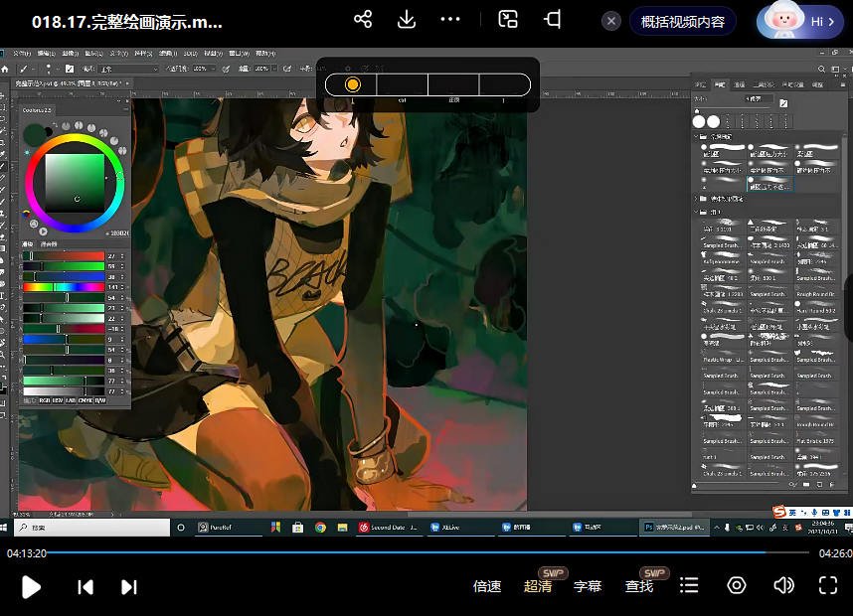Toggle the volume speaker icon

click(783, 585)
